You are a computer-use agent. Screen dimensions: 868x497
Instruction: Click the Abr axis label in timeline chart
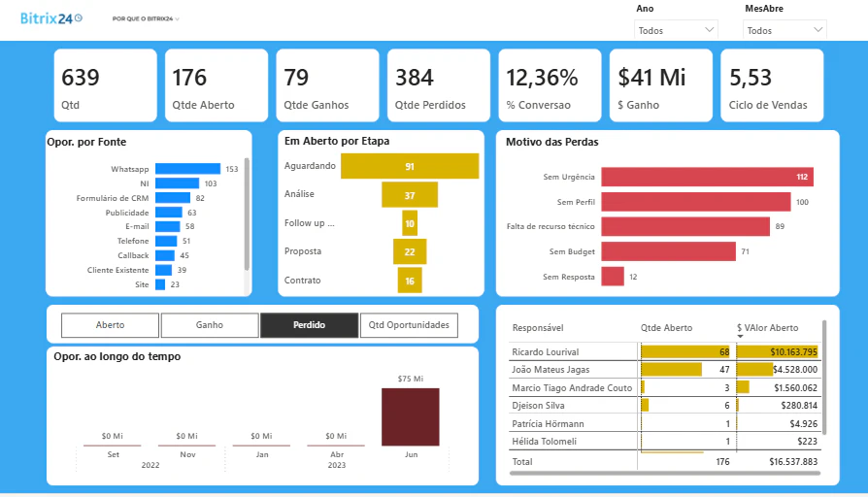point(337,454)
